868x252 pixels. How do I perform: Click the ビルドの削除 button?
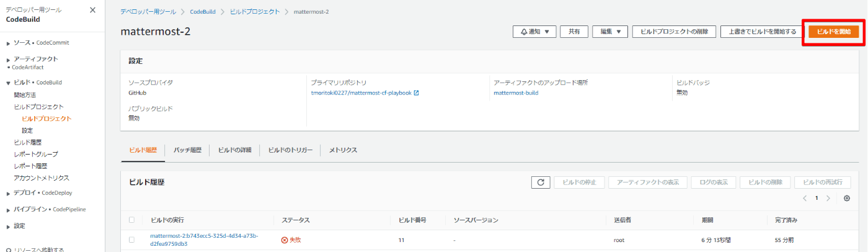pos(765,182)
